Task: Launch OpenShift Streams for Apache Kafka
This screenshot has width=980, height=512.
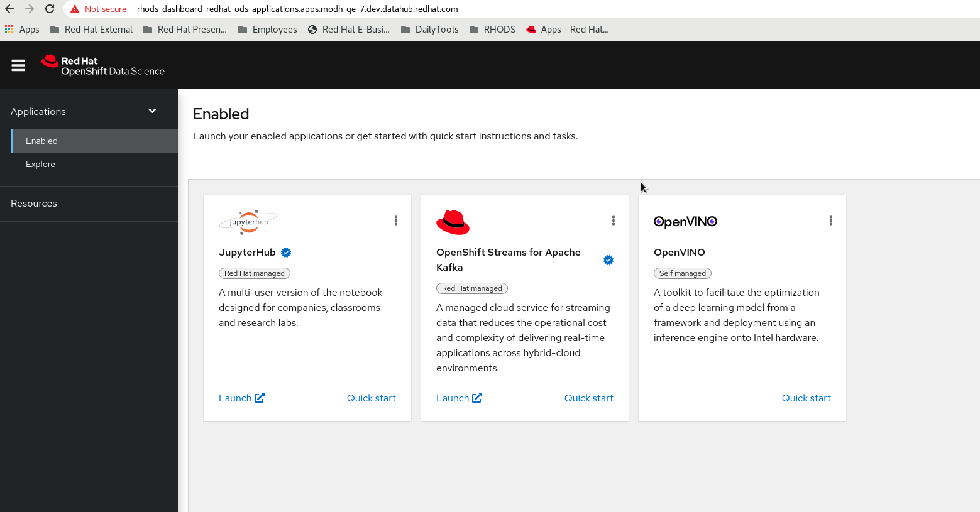Action: pyautogui.click(x=459, y=398)
